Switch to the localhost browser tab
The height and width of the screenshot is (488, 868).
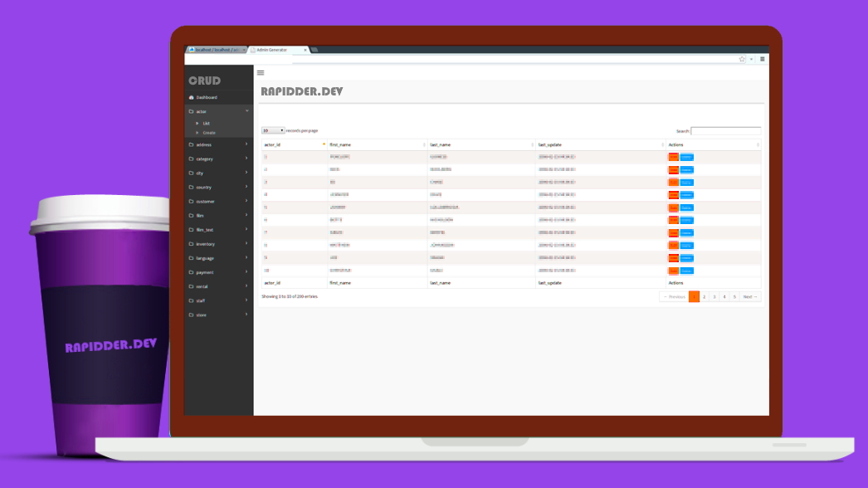[x=216, y=50]
